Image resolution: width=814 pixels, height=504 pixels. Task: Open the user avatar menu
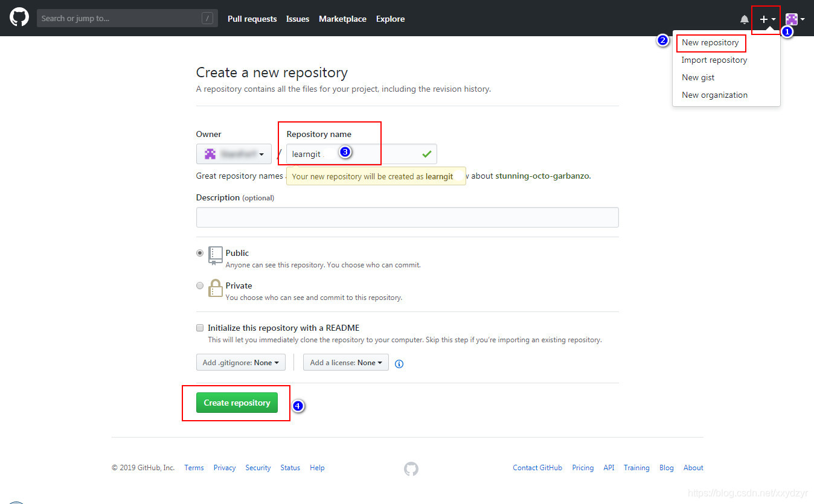pyautogui.click(x=795, y=19)
